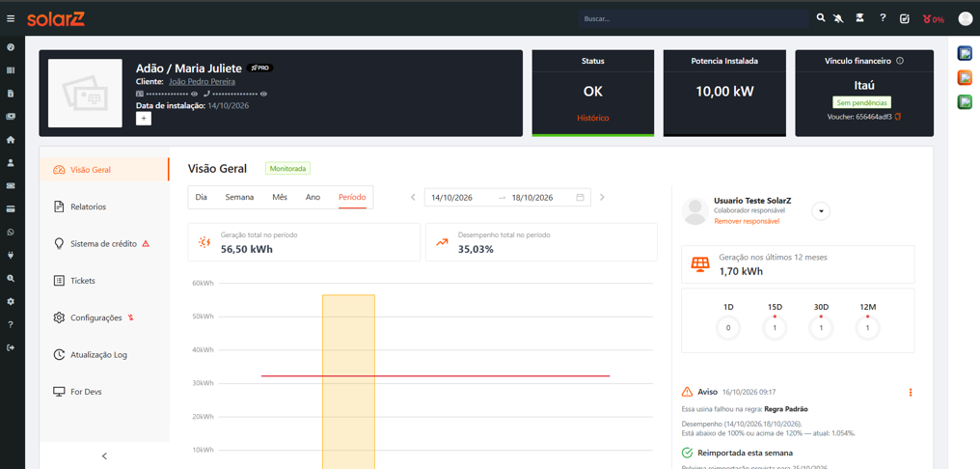Image resolution: width=980 pixels, height=469 pixels.
Task: Open the user avatar in top bar
Action: [965, 18]
